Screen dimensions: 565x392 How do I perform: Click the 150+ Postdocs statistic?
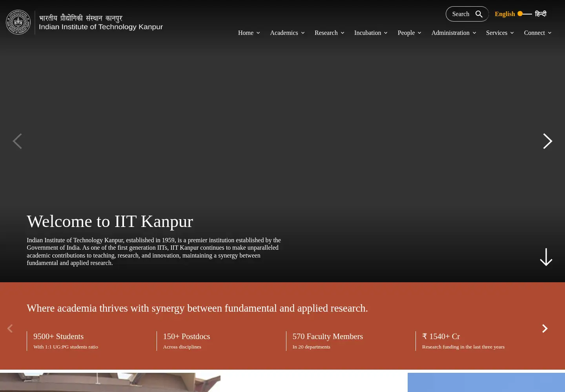click(186, 336)
